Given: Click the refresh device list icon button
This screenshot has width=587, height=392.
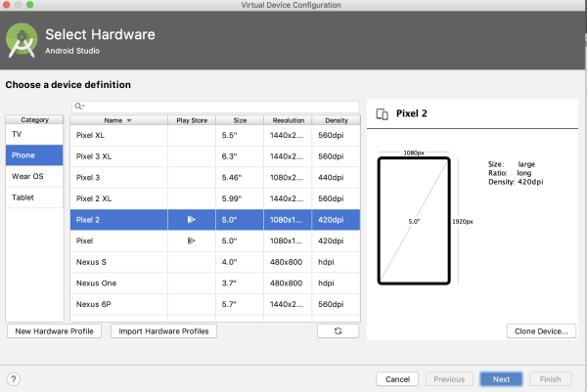Looking at the screenshot, I should pyautogui.click(x=339, y=331).
